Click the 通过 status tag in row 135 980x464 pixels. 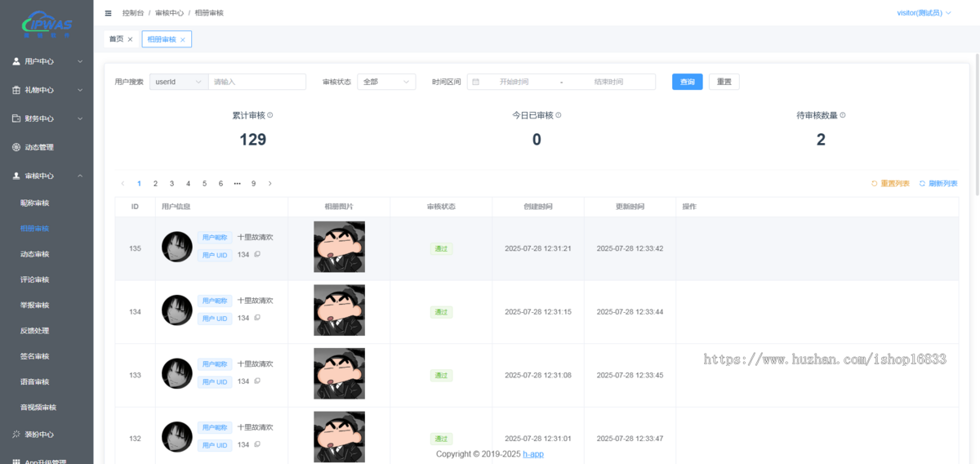441,248
